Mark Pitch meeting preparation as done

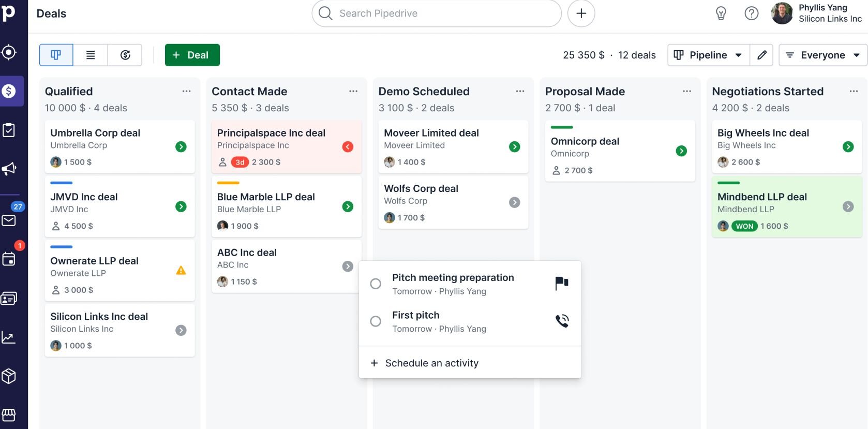[x=376, y=284]
